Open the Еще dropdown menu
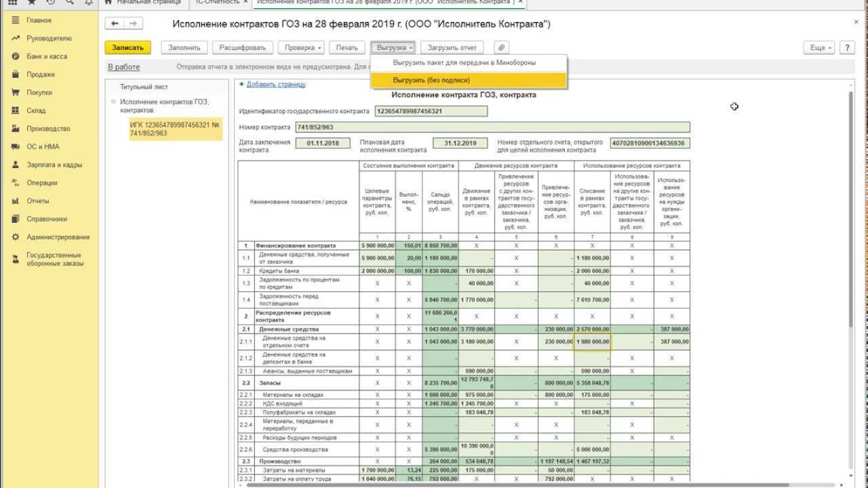The width and height of the screenshot is (868, 488). pyautogui.click(x=820, y=47)
